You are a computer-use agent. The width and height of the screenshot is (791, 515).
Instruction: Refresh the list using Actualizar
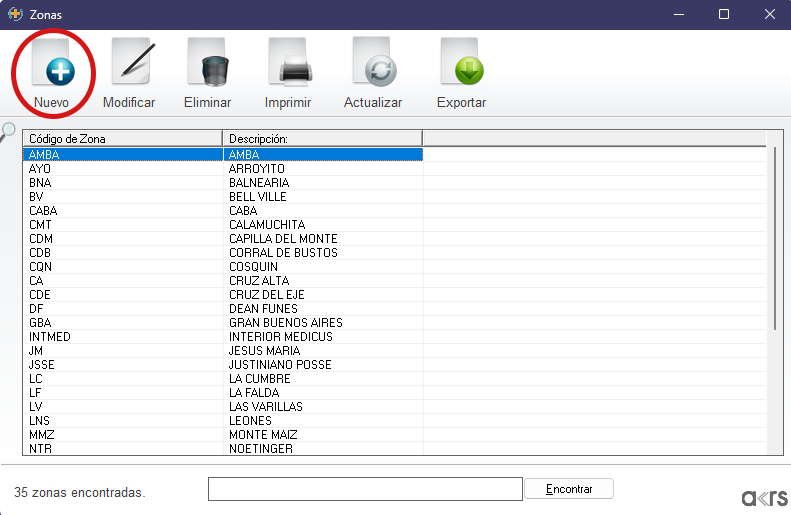tap(373, 68)
